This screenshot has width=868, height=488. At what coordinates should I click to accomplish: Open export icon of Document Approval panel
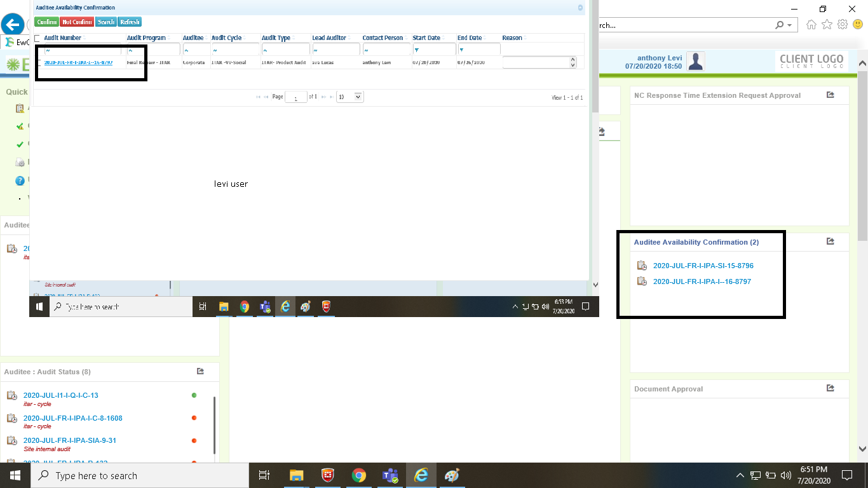(830, 388)
